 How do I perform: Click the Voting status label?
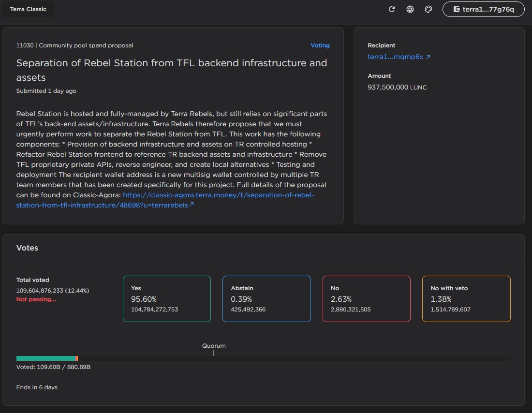tap(320, 45)
